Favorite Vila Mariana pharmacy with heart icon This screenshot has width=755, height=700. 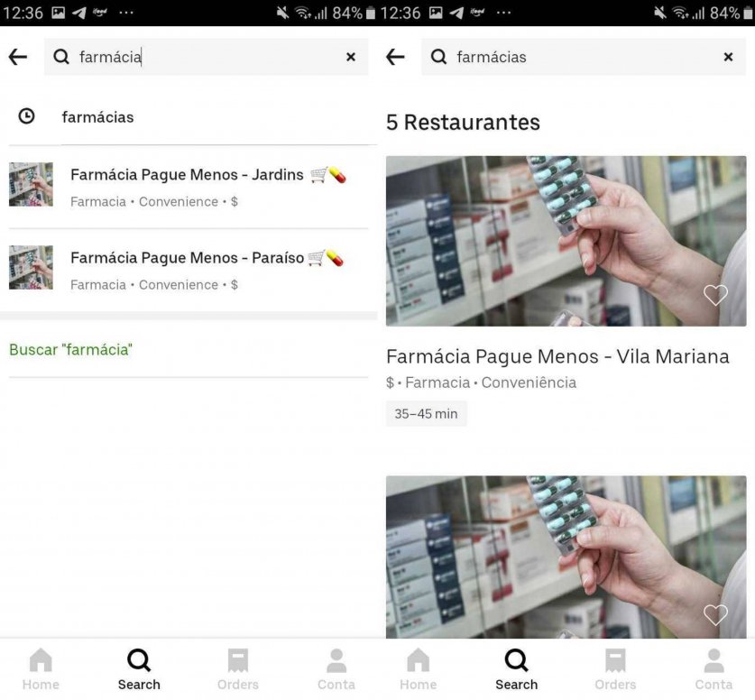click(x=715, y=295)
